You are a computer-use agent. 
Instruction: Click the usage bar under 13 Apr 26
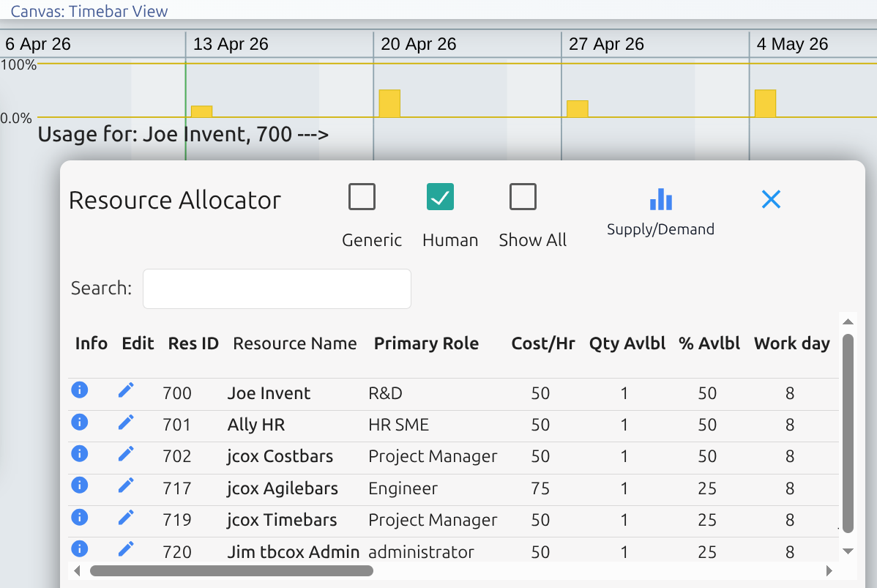coord(201,111)
